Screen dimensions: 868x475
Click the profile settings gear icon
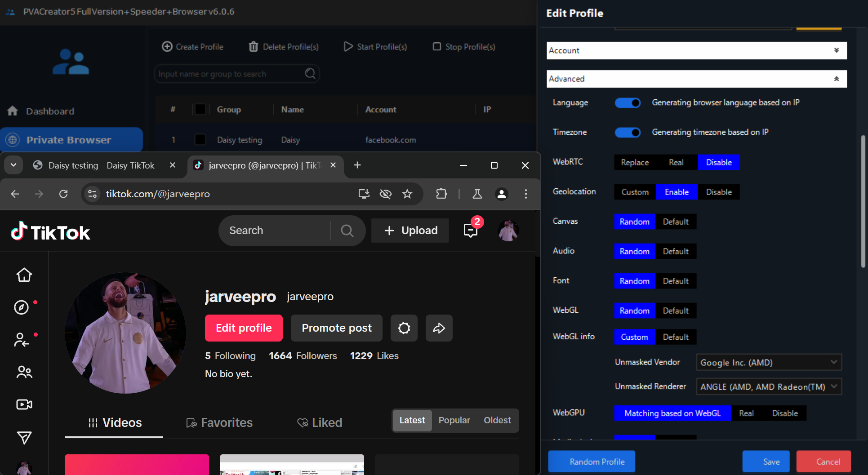pos(404,328)
